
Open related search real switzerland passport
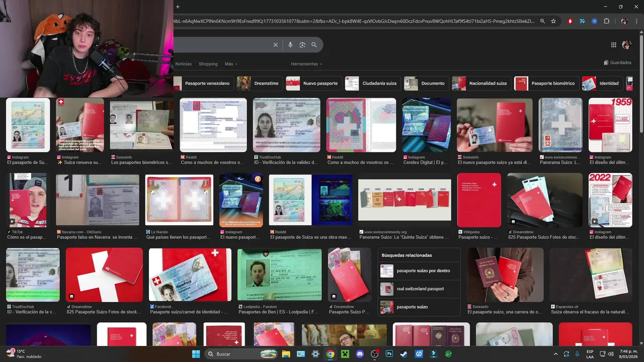pyautogui.click(x=419, y=289)
